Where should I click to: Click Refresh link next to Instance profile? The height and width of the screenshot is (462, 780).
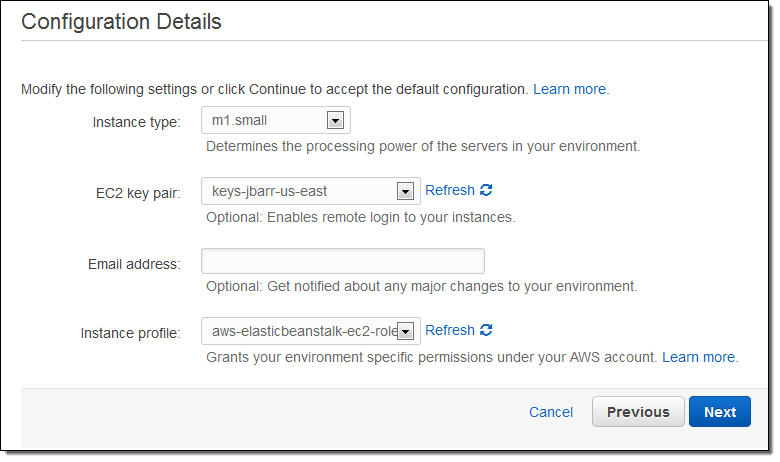coord(450,330)
